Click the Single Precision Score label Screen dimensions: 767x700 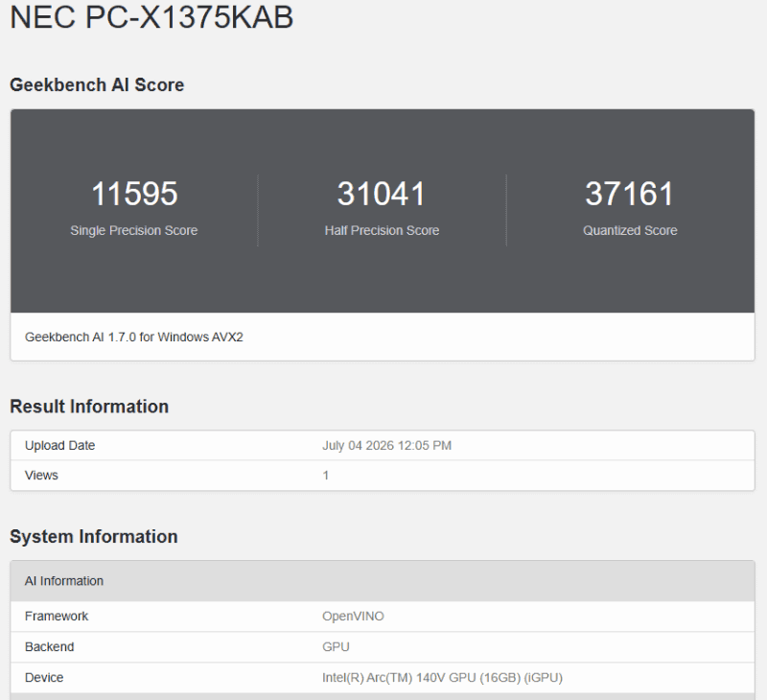click(133, 230)
